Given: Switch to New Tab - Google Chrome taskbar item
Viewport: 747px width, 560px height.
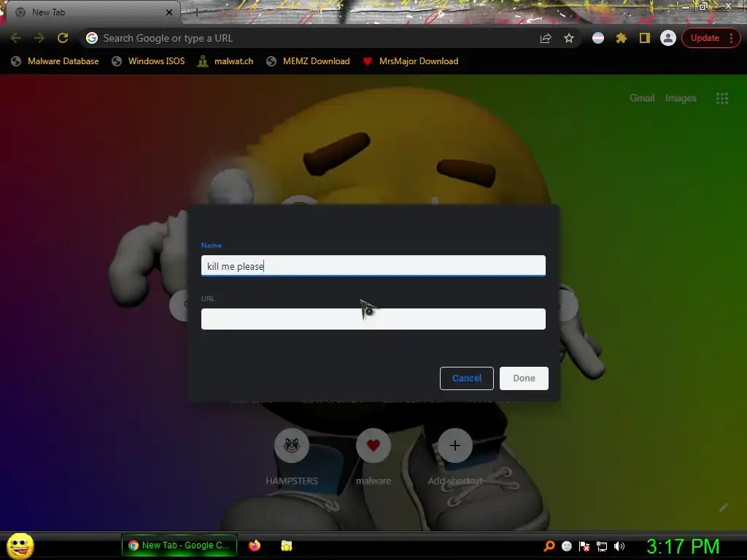Looking at the screenshot, I should pos(179,545).
